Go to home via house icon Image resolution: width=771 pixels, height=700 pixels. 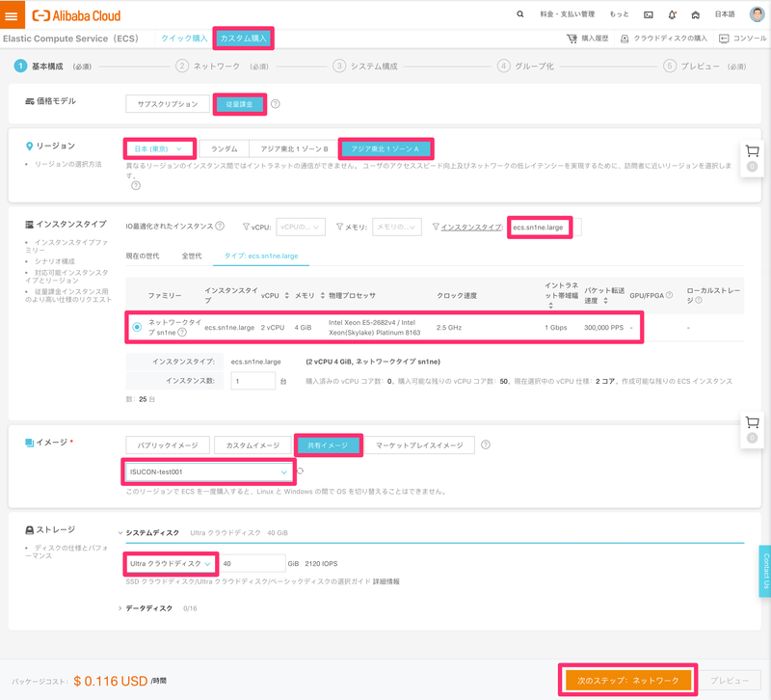pos(695,14)
